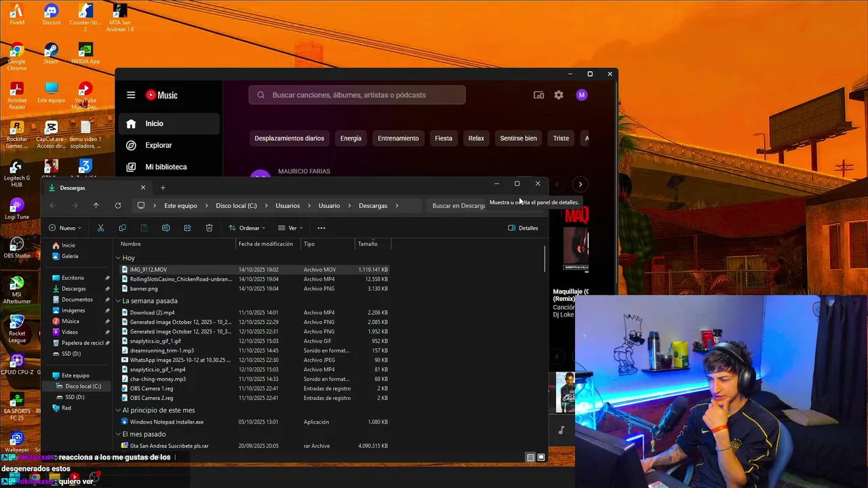Viewport: 868px width, 488px height.
Task: Open the See more ellipsis in Explorer
Action: coord(321,228)
